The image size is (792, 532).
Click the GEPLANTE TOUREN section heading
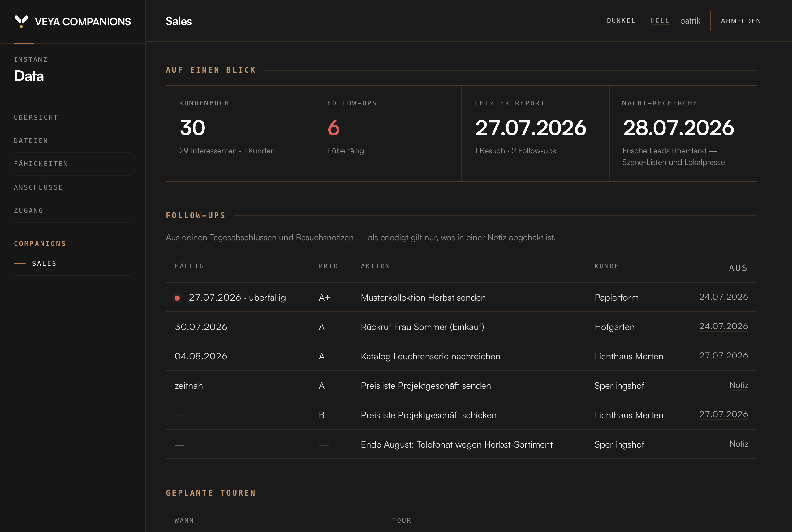pyautogui.click(x=211, y=493)
